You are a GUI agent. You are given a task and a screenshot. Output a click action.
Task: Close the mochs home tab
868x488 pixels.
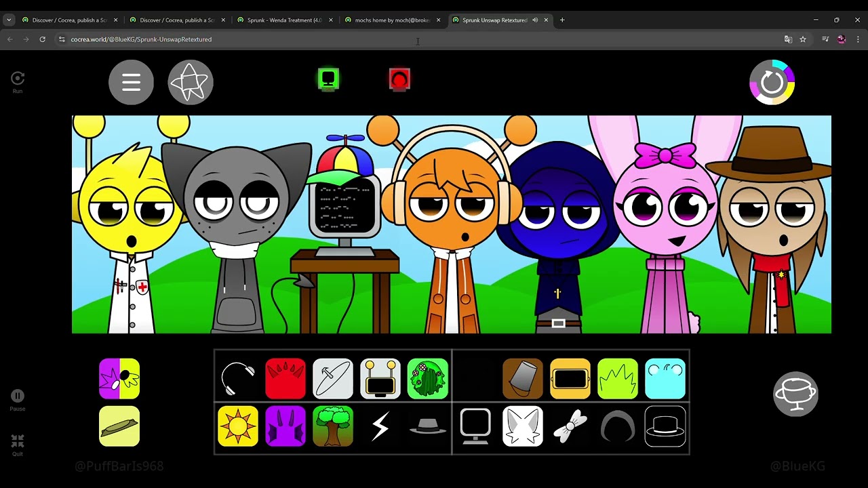pyautogui.click(x=438, y=20)
